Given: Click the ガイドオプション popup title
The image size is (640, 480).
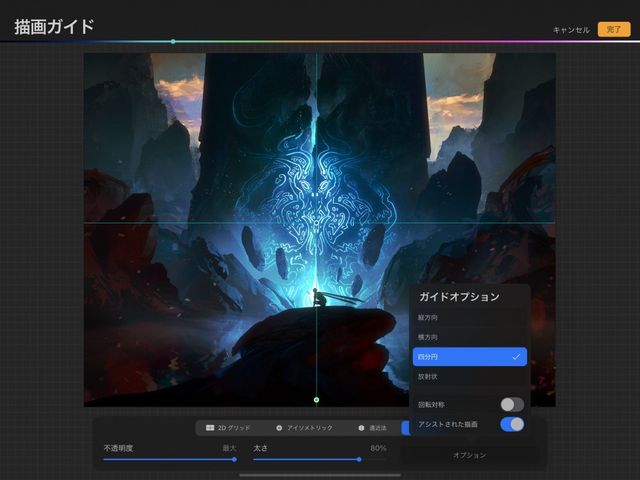Looking at the screenshot, I should point(459,297).
